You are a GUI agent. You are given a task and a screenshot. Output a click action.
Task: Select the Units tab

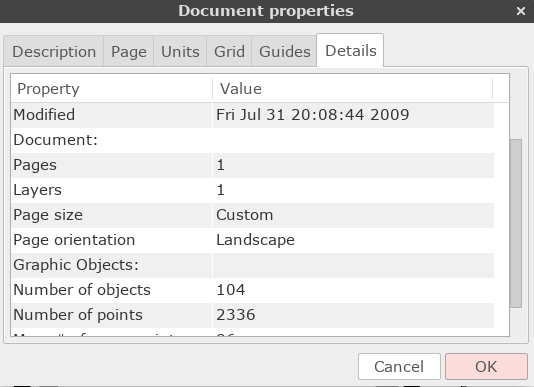180,52
